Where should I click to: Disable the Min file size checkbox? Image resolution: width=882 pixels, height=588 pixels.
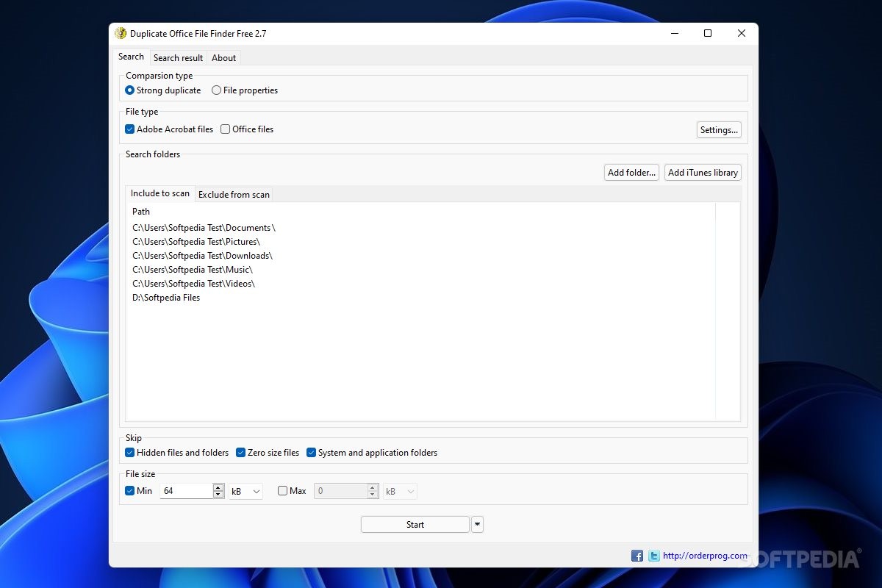(139, 491)
